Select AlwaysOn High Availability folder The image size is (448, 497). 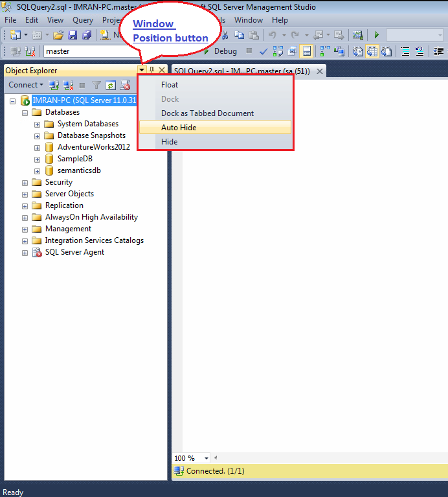(x=91, y=217)
